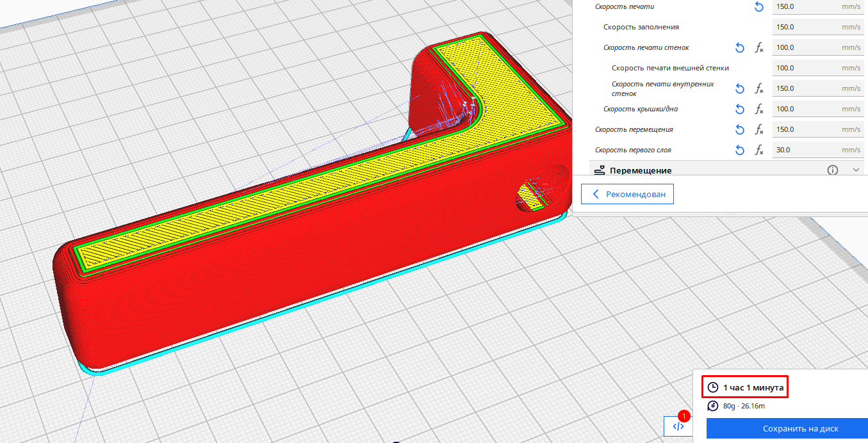Click Сохранить на диск button
Viewport: 868px width, 443px height.
point(800,428)
